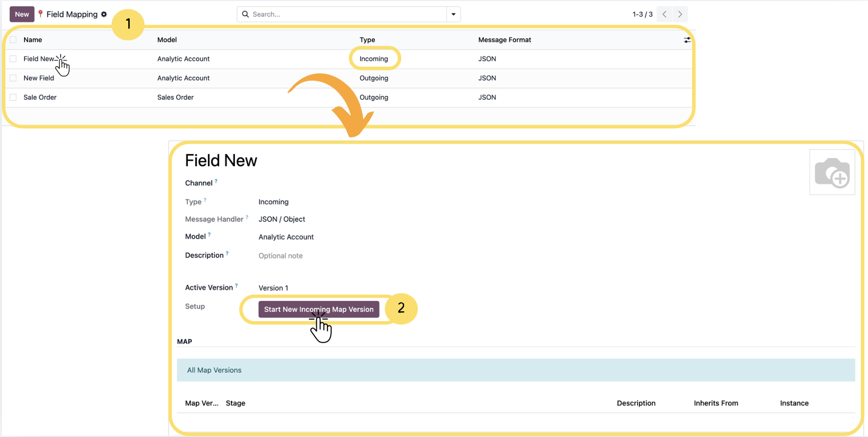Open the column settings adjust icon

pos(687,40)
